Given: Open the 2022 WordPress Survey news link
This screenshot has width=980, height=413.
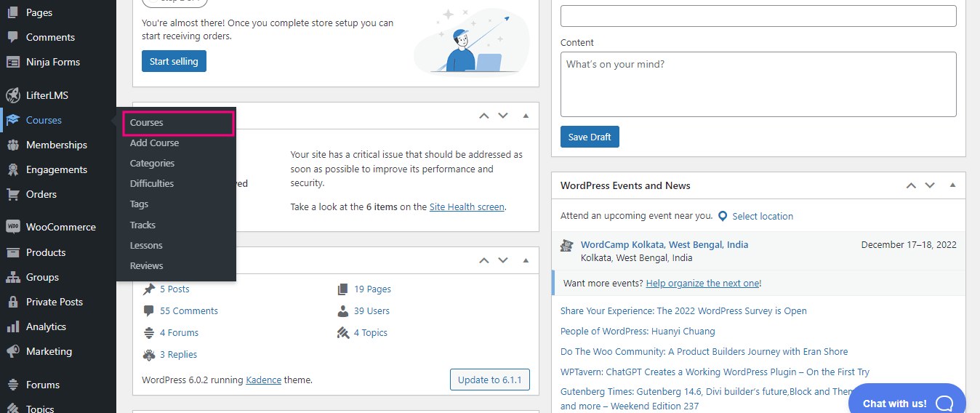Looking at the screenshot, I should click(x=683, y=310).
